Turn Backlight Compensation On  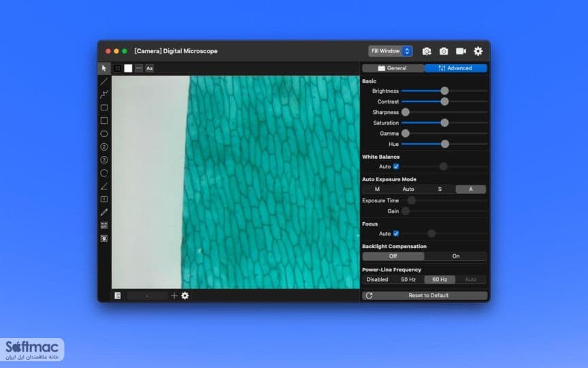455,256
